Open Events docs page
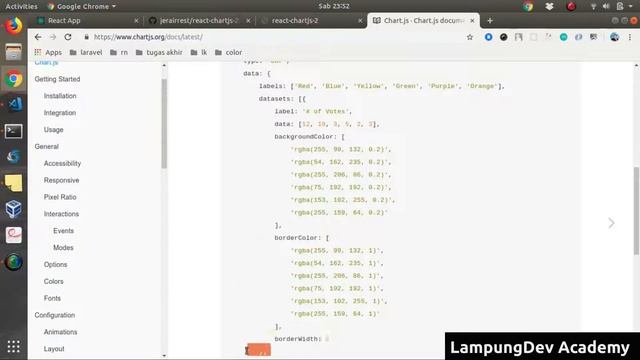640x360 pixels. coord(63,231)
